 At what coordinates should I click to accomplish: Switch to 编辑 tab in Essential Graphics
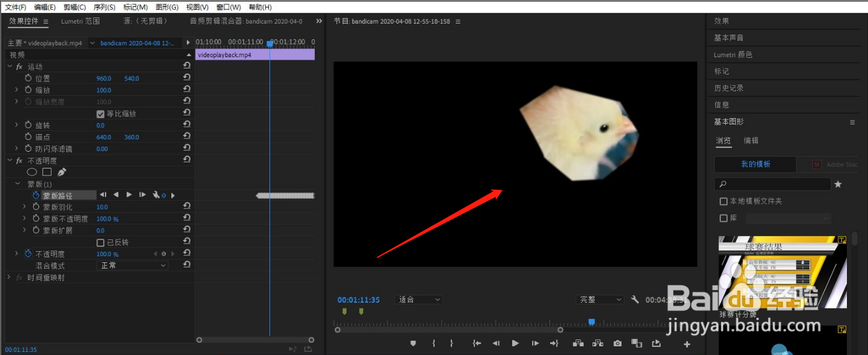(751, 141)
